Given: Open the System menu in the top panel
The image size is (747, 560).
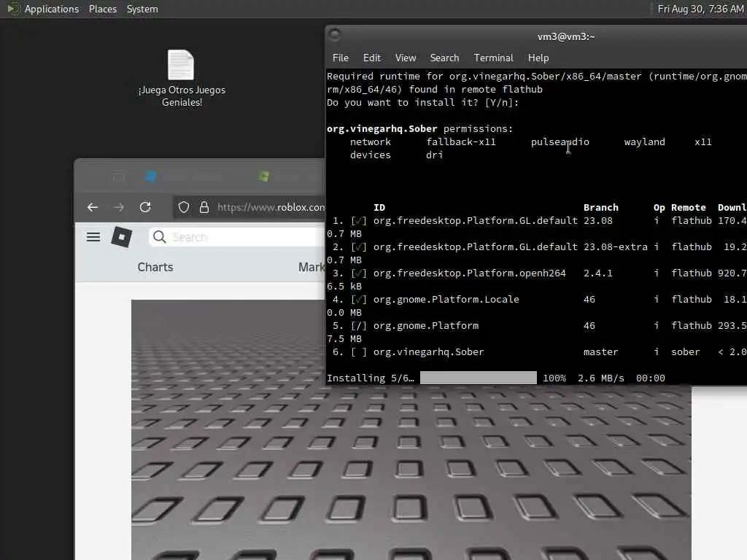Looking at the screenshot, I should pos(142,9).
